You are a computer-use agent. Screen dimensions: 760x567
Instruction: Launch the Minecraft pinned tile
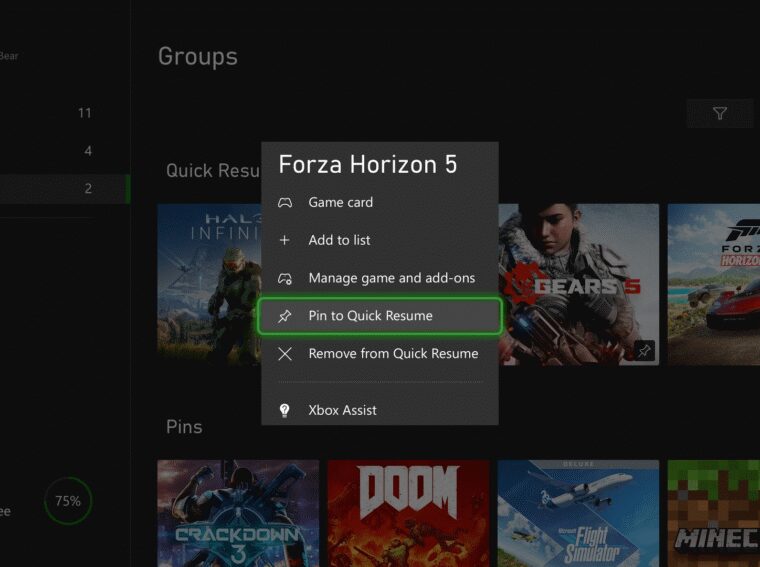point(713,513)
